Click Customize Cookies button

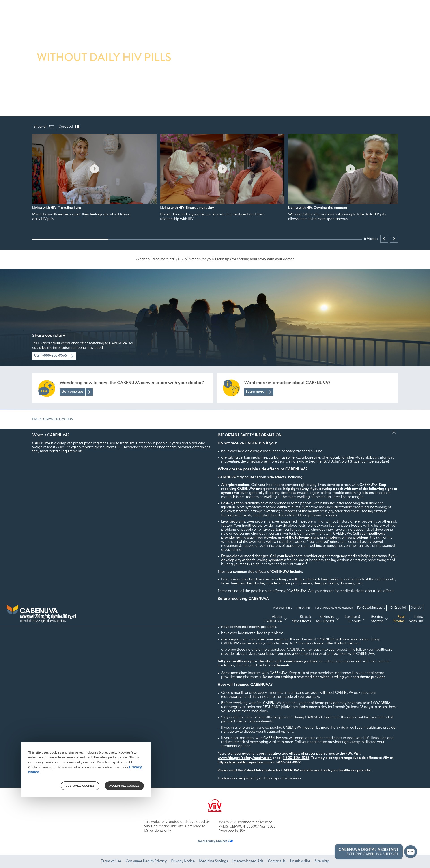coord(80,785)
